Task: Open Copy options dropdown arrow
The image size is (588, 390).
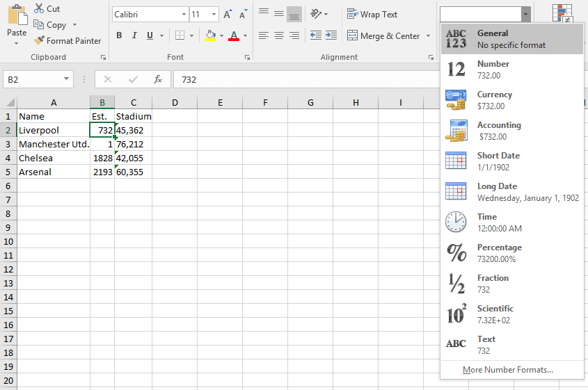Action: coord(74,25)
